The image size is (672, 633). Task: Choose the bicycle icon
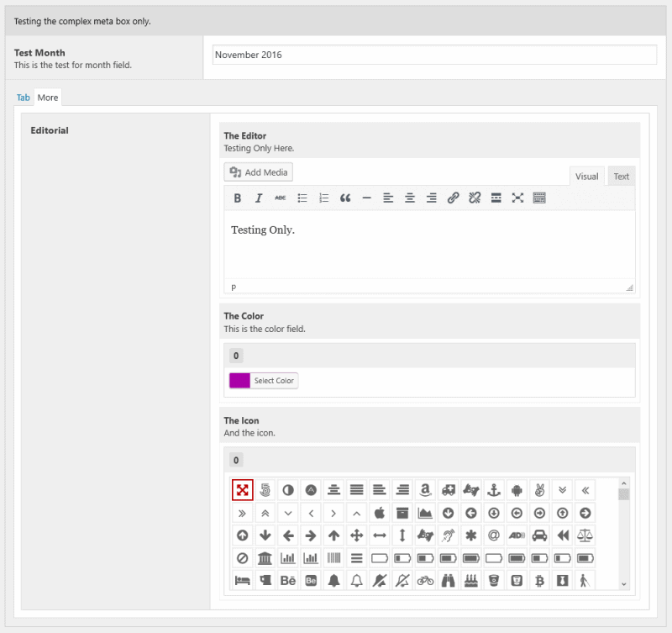pyautogui.click(x=425, y=581)
